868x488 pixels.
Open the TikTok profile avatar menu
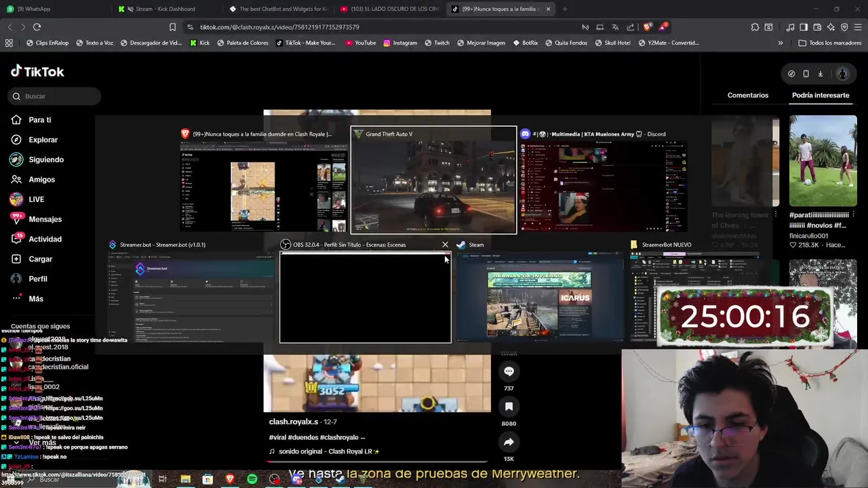click(x=842, y=74)
